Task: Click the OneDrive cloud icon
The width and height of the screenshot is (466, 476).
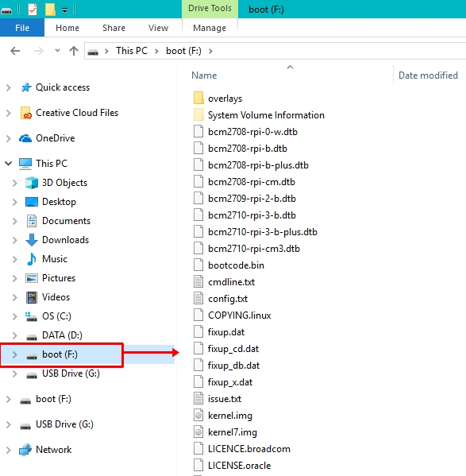Action: pos(25,138)
